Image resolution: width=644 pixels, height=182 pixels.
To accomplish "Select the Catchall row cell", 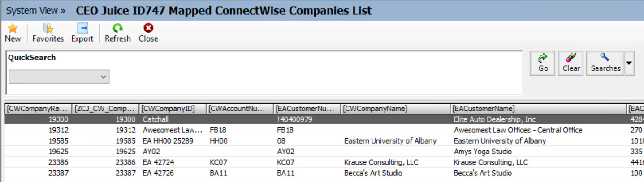I will (173, 119).
